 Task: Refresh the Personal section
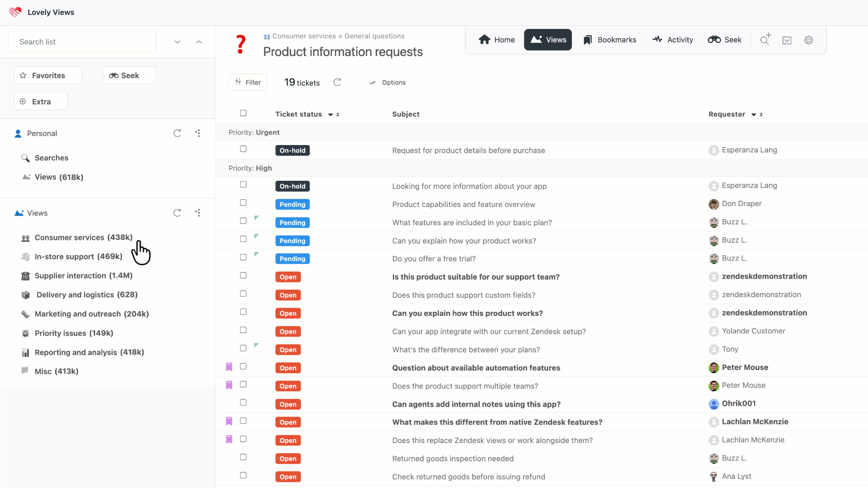point(177,133)
